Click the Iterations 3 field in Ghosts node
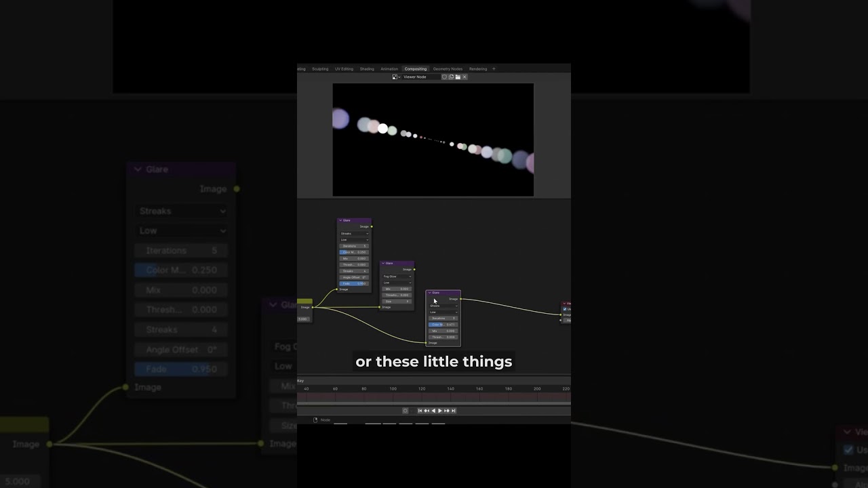Viewport: 868px width, 488px height. [443, 319]
